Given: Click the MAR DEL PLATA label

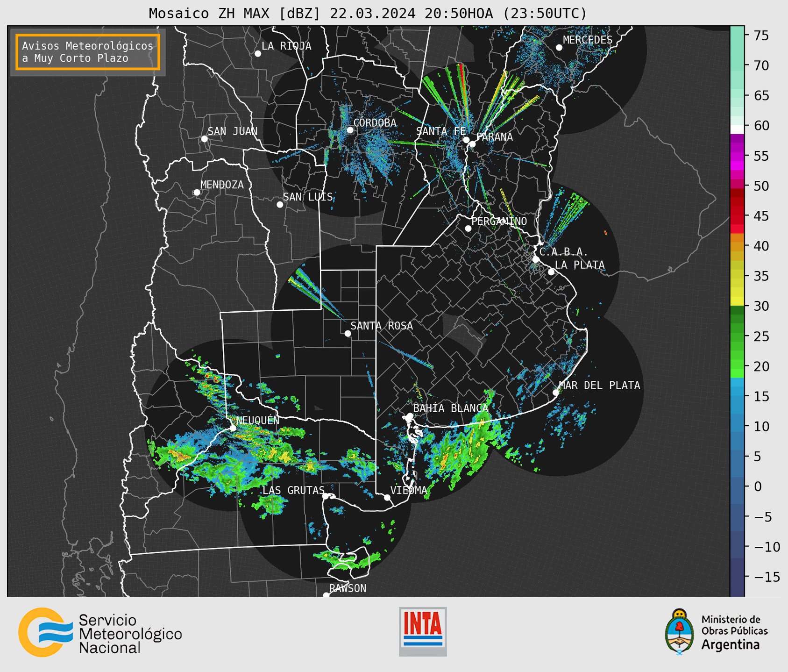Looking at the screenshot, I should click(600, 386).
